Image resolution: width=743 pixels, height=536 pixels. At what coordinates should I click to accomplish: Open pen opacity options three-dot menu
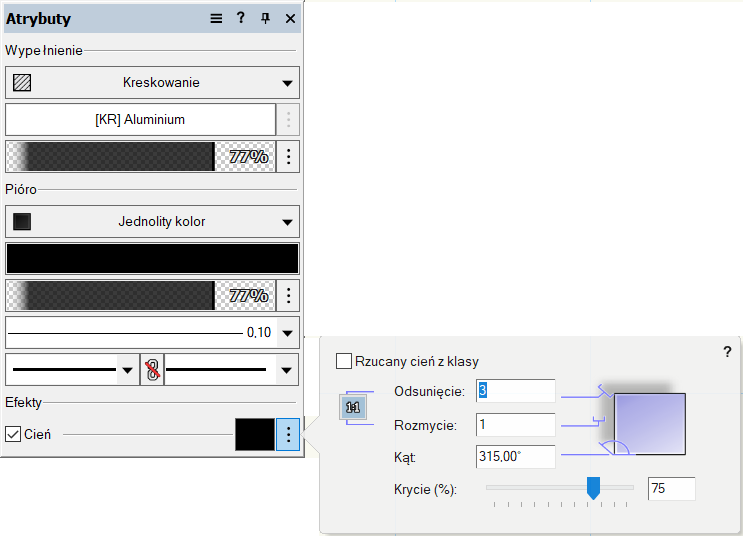[x=288, y=296]
